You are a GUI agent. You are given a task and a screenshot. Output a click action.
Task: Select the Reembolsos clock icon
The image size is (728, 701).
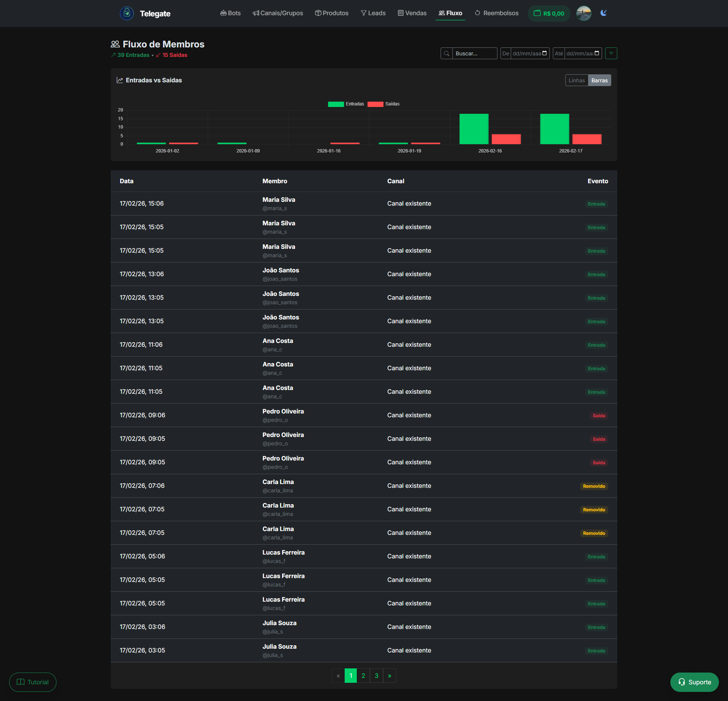pos(477,13)
